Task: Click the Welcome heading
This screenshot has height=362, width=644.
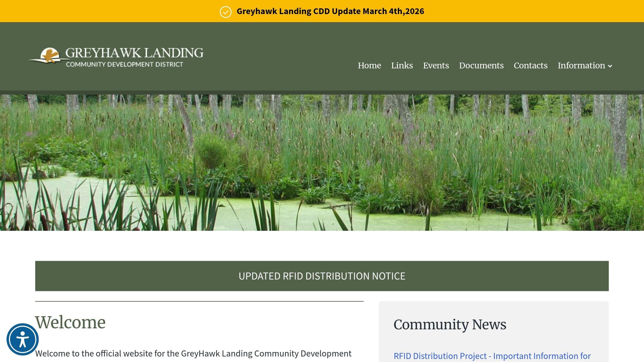Action: 70,322
